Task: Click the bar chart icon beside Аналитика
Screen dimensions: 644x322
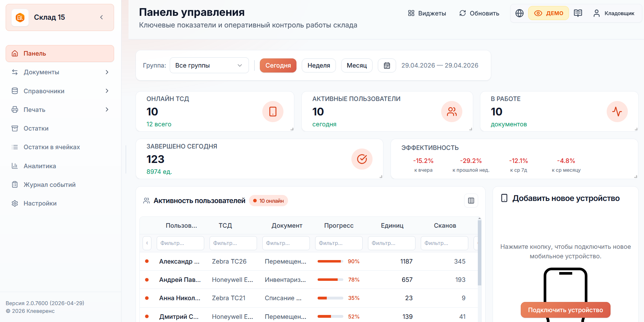Action: [x=15, y=166]
